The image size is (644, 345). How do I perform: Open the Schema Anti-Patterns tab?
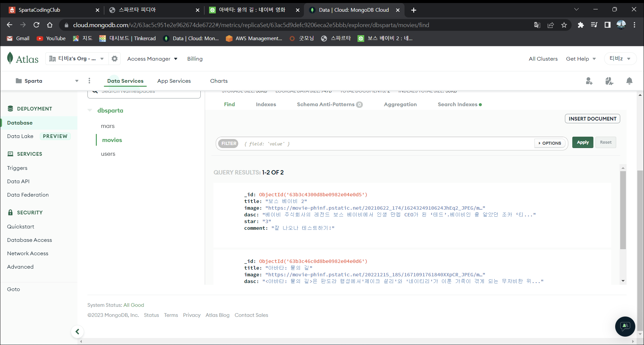(x=330, y=105)
